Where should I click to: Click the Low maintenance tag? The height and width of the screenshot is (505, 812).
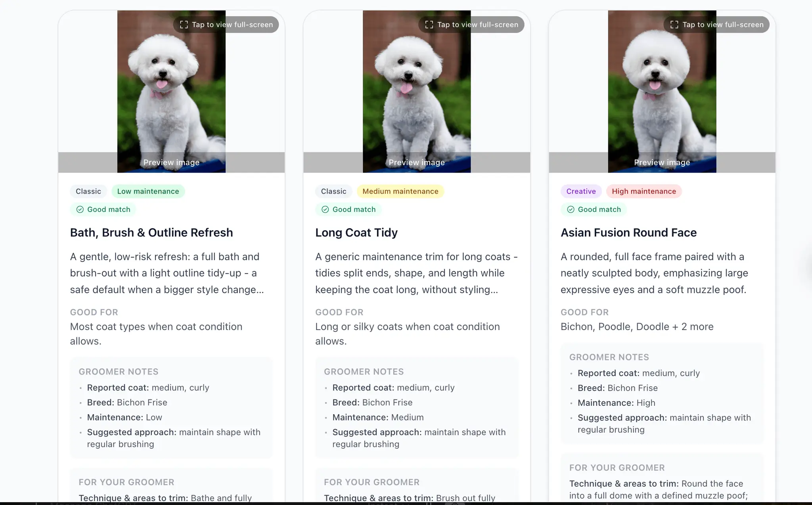click(148, 191)
